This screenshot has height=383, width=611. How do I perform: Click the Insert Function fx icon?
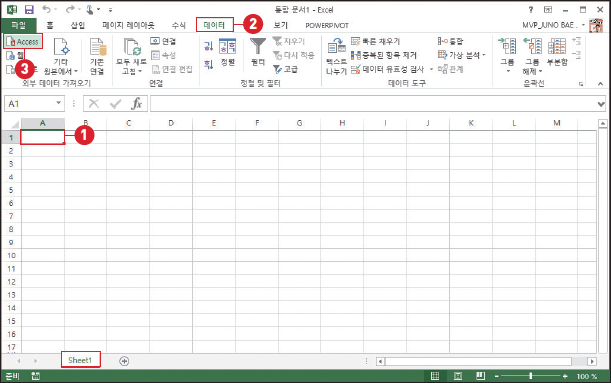click(x=137, y=104)
